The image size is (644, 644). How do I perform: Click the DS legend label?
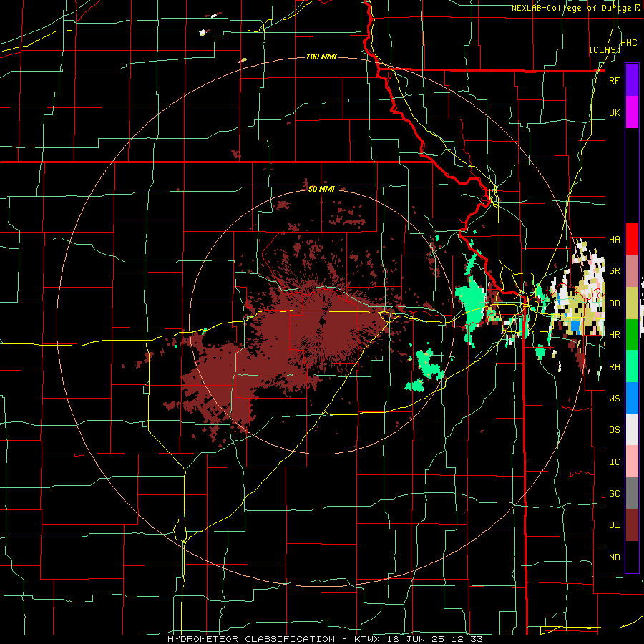tap(614, 430)
